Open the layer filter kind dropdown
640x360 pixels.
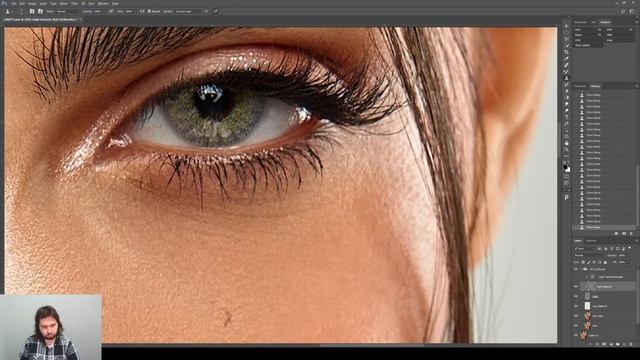click(584, 249)
